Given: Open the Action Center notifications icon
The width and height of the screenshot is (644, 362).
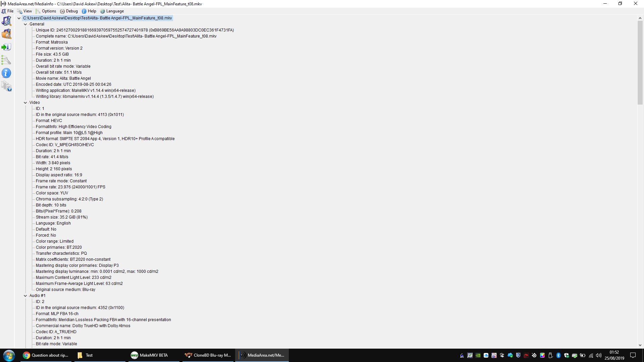Looking at the screenshot, I should tap(633, 355).
